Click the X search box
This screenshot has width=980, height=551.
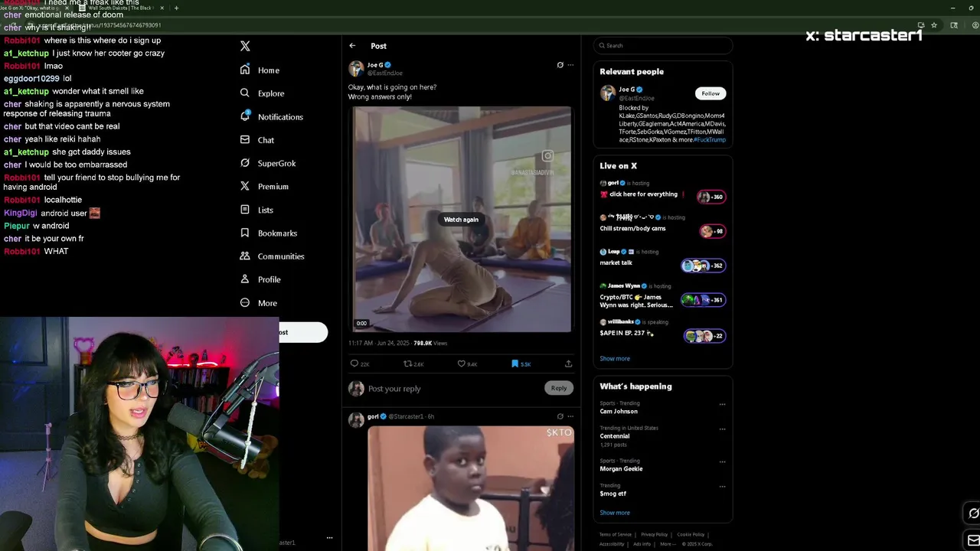click(663, 46)
